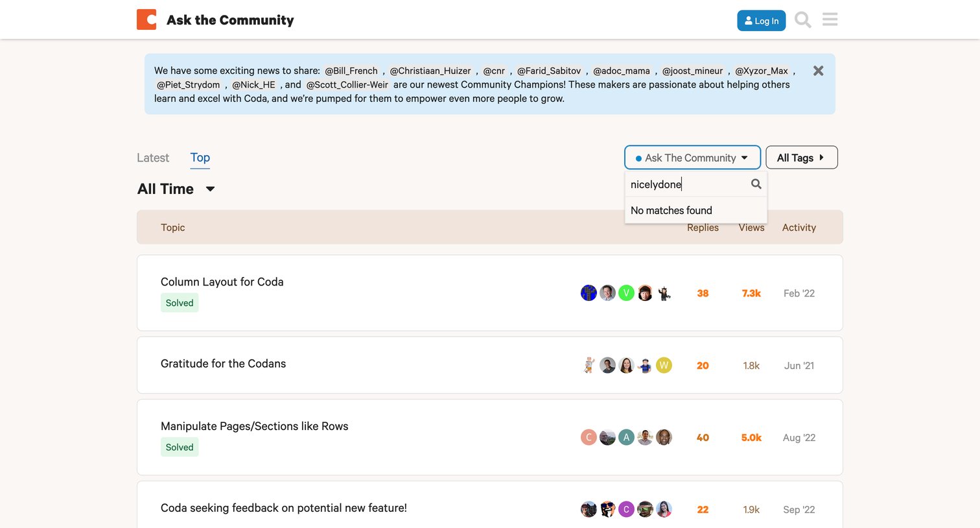Click the Topic column header

(x=173, y=228)
